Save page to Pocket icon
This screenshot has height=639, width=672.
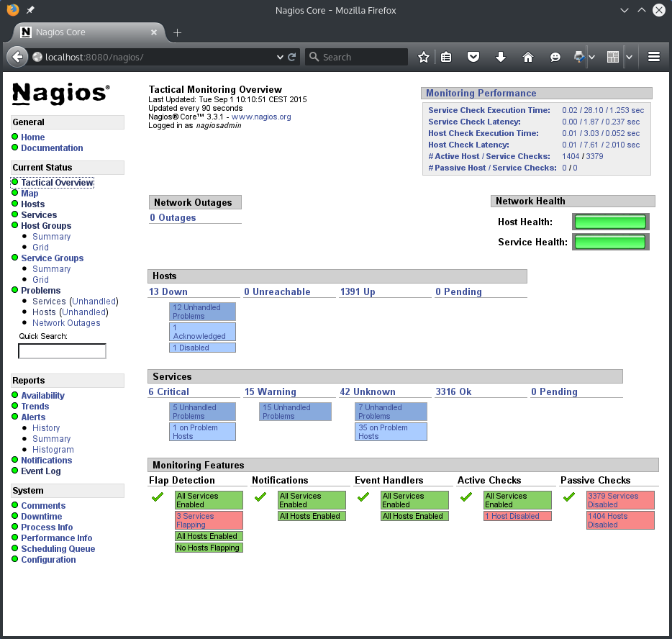pos(473,57)
